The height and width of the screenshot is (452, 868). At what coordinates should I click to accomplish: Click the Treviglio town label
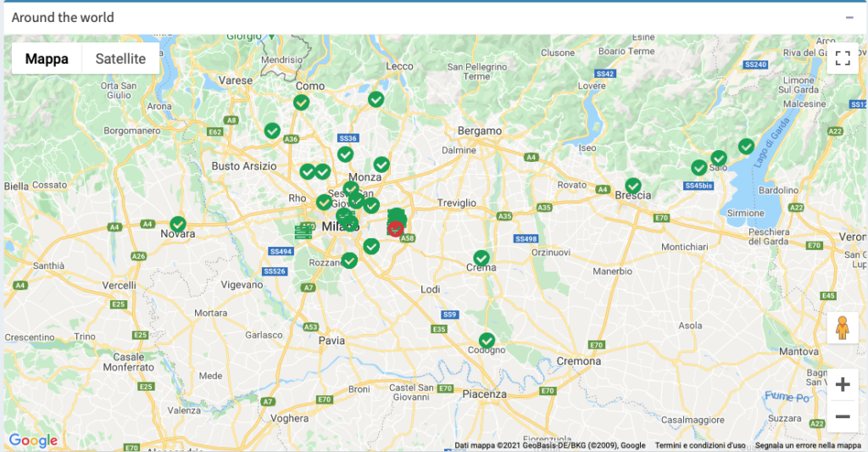coord(457,203)
